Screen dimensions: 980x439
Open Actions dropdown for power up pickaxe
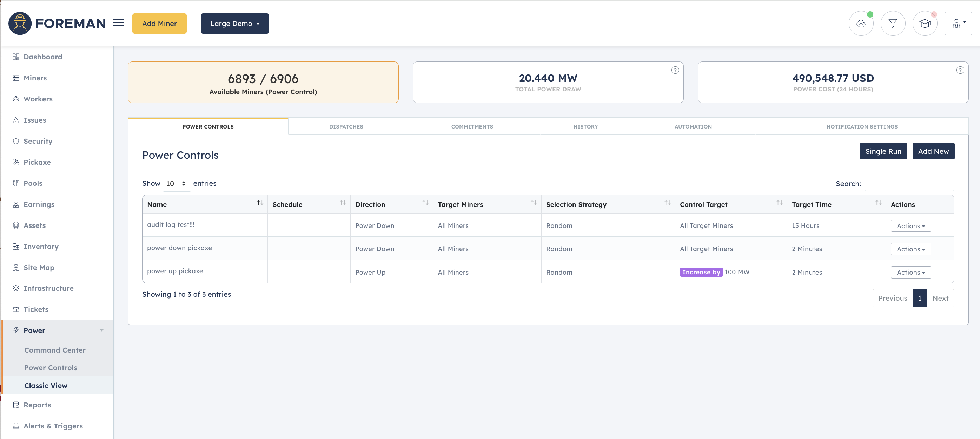[911, 272]
